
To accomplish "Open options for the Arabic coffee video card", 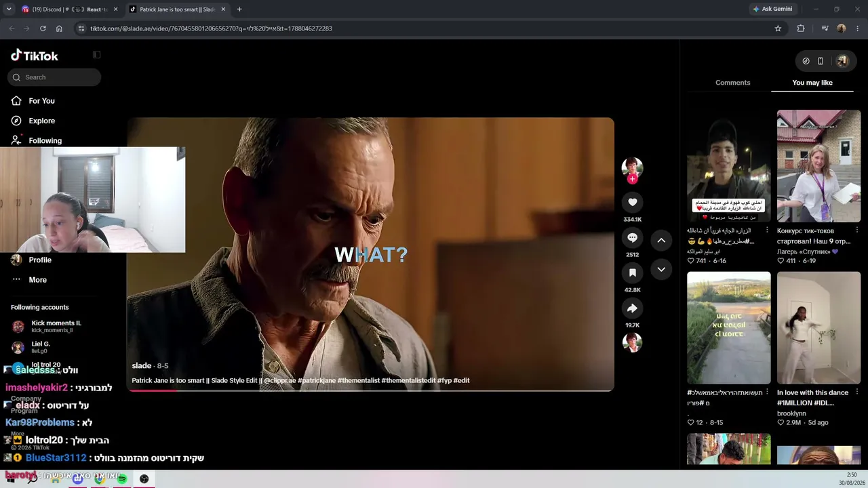I will coord(767,230).
